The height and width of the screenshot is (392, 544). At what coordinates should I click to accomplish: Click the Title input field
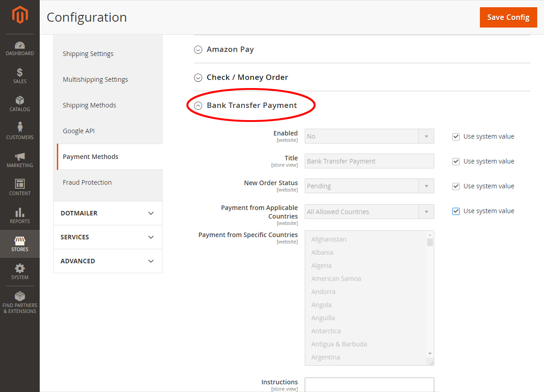coord(369,161)
